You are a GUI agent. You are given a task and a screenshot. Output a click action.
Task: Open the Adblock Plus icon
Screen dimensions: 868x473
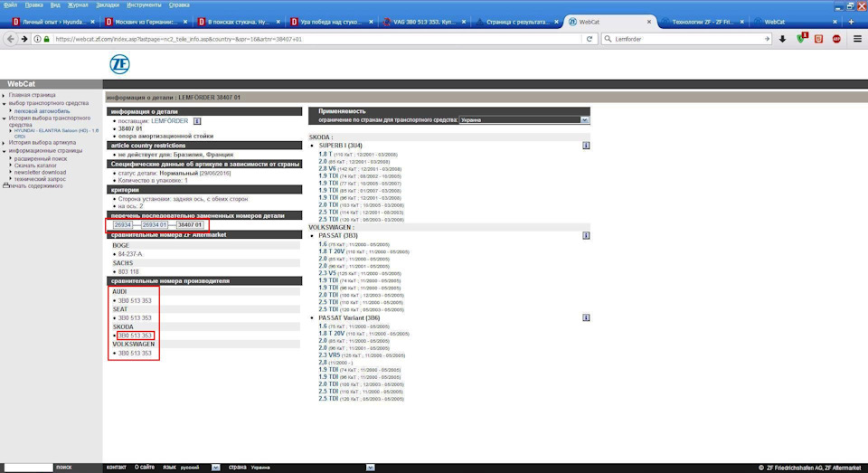[836, 39]
